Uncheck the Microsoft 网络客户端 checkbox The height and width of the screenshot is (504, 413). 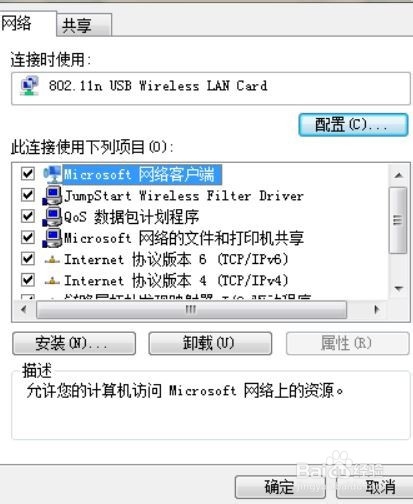pos(28,174)
